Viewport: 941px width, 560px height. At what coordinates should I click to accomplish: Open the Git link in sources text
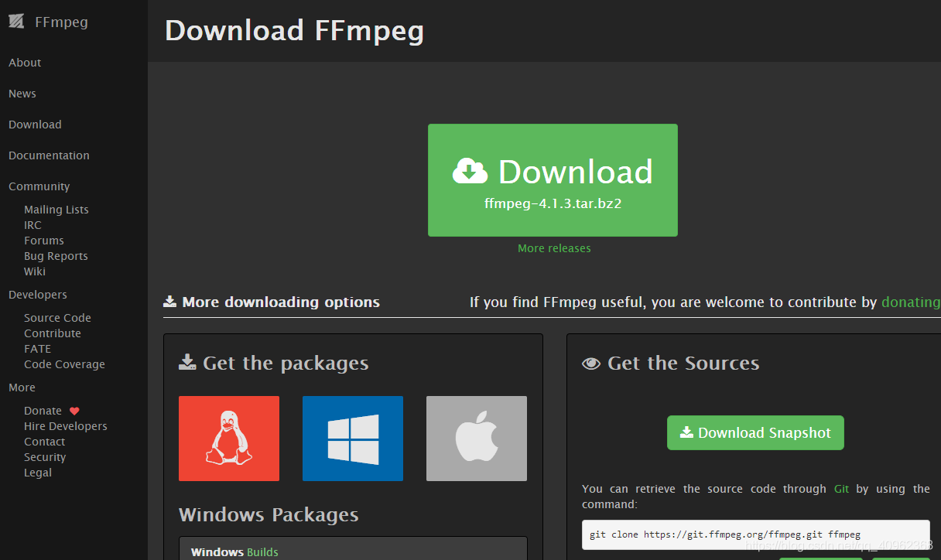(x=841, y=489)
